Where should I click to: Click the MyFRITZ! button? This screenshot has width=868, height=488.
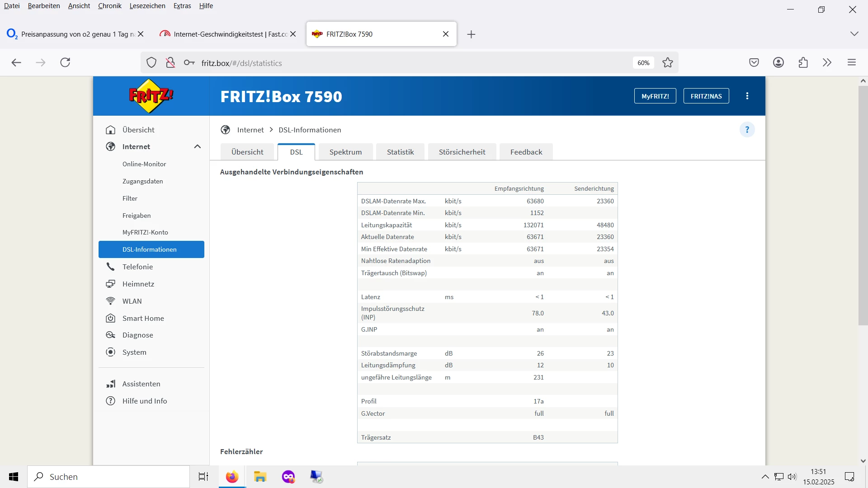[x=655, y=96]
